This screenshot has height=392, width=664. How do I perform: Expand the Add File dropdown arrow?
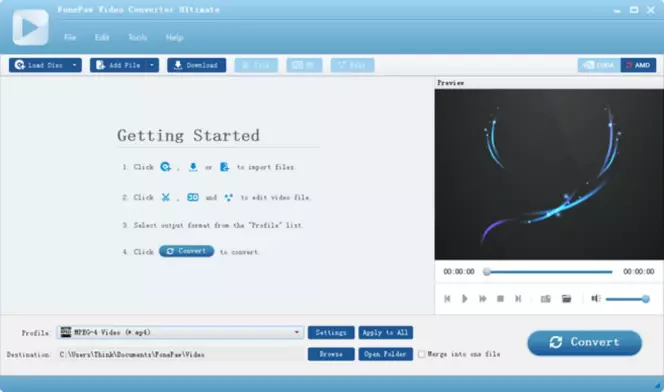click(x=152, y=65)
